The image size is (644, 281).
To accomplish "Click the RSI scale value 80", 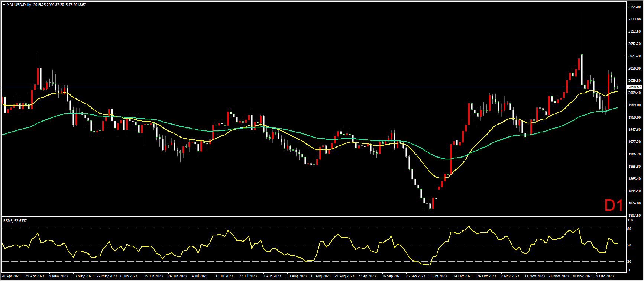I will coord(630,229).
